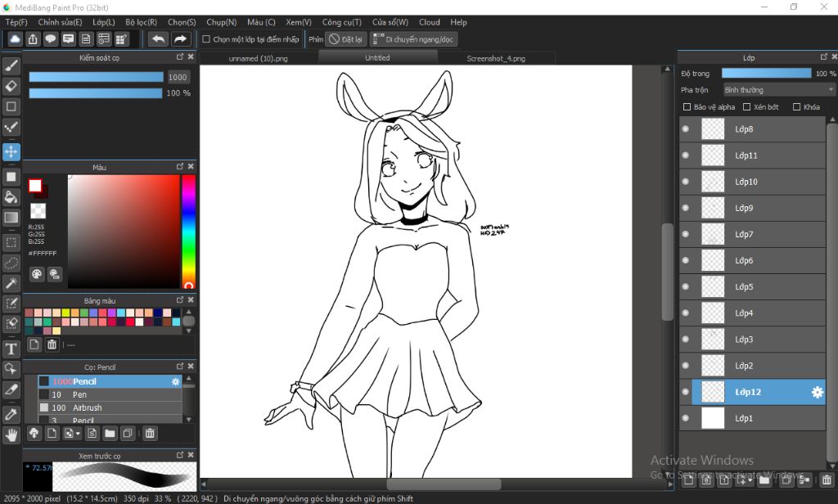Image resolution: width=838 pixels, height=504 pixels.
Task: Switch to the unnamed (10).png tab
Action: (x=259, y=58)
